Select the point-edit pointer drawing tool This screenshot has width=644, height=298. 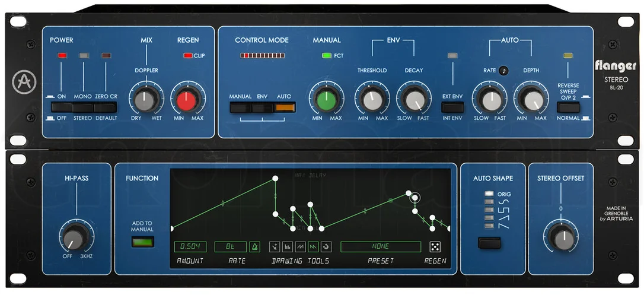point(275,246)
